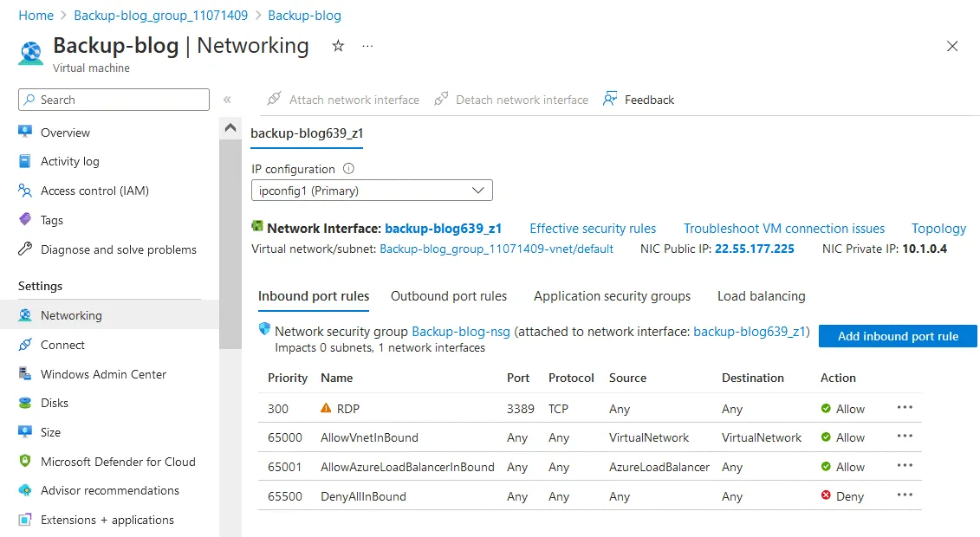Screen dimensions: 980x537
Task: Click the Disks icon in the sidebar
Action: (25, 403)
